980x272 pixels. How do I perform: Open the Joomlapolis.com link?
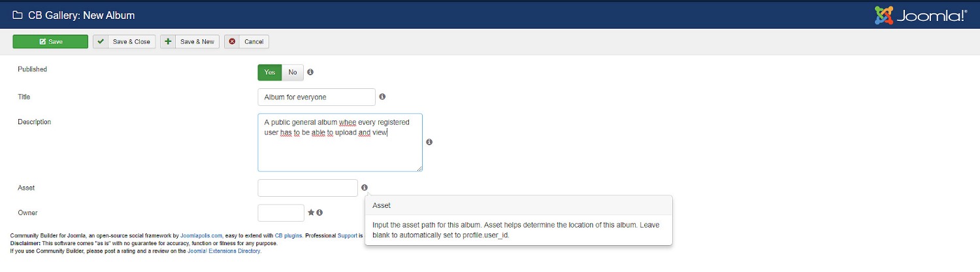(x=201, y=235)
